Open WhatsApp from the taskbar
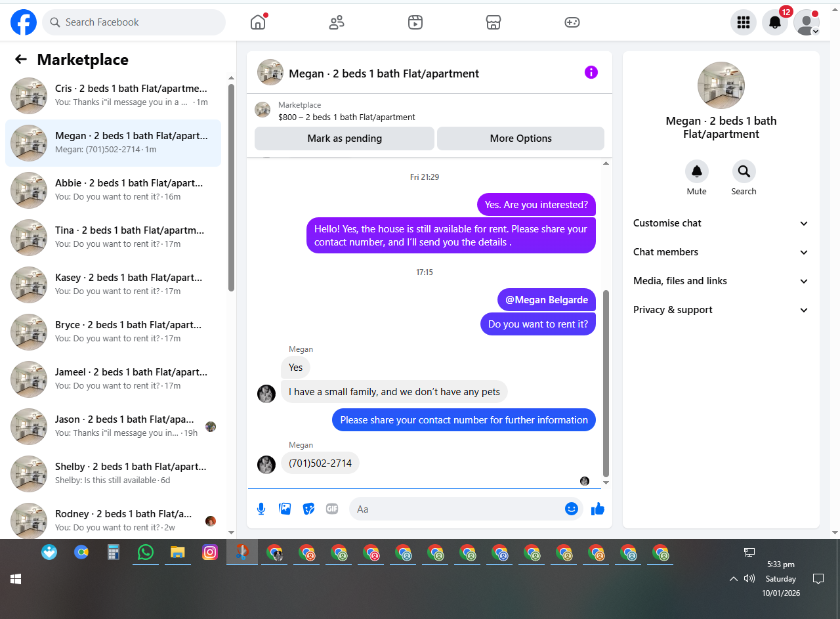This screenshot has width=840, height=619. coord(146,553)
